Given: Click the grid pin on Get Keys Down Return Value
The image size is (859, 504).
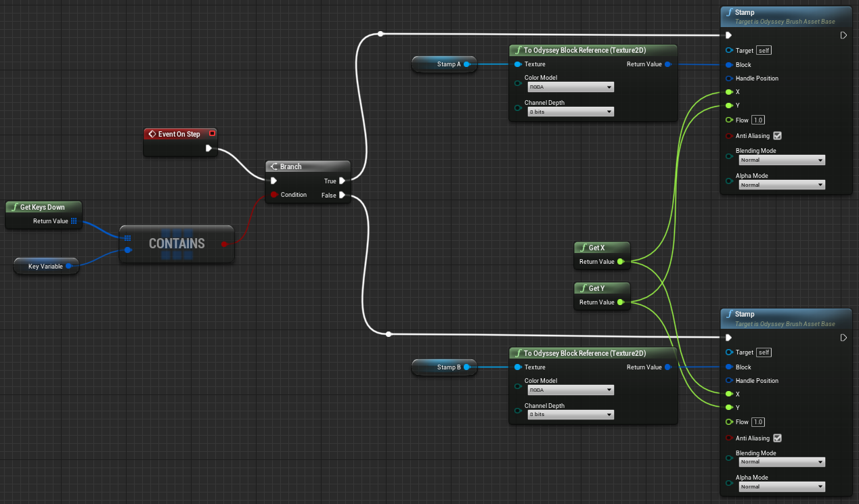Looking at the screenshot, I should click(73, 221).
